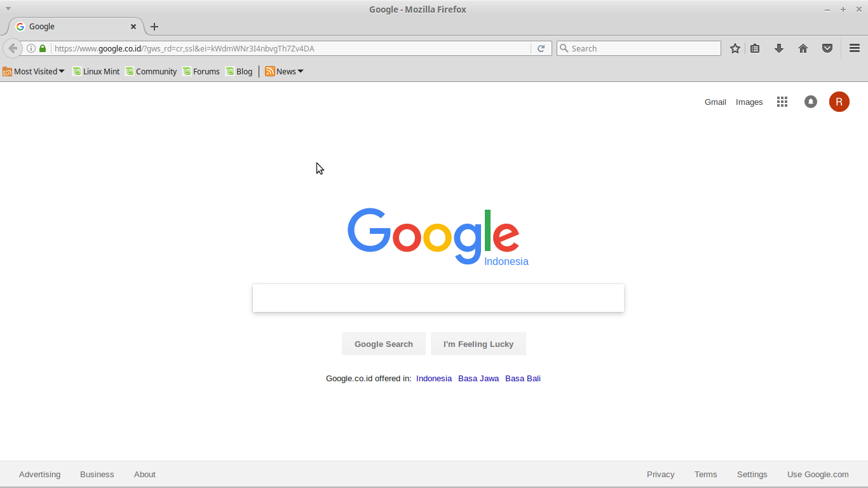This screenshot has height=488, width=868.
Task: Open the Settings footer link
Action: 752,474
